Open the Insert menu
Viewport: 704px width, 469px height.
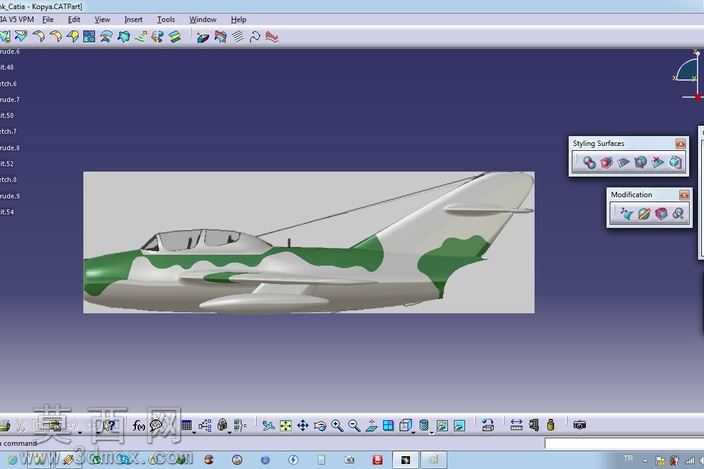click(x=133, y=20)
